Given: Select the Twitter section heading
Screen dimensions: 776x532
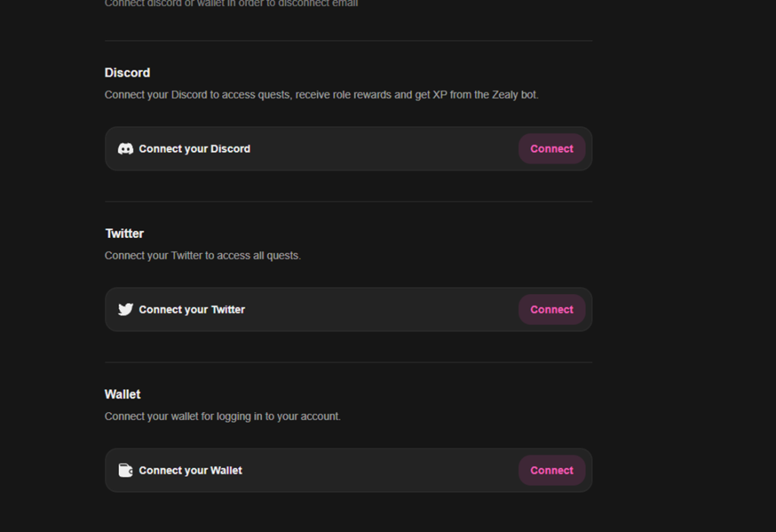Looking at the screenshot, I should (x=124, y=233).
